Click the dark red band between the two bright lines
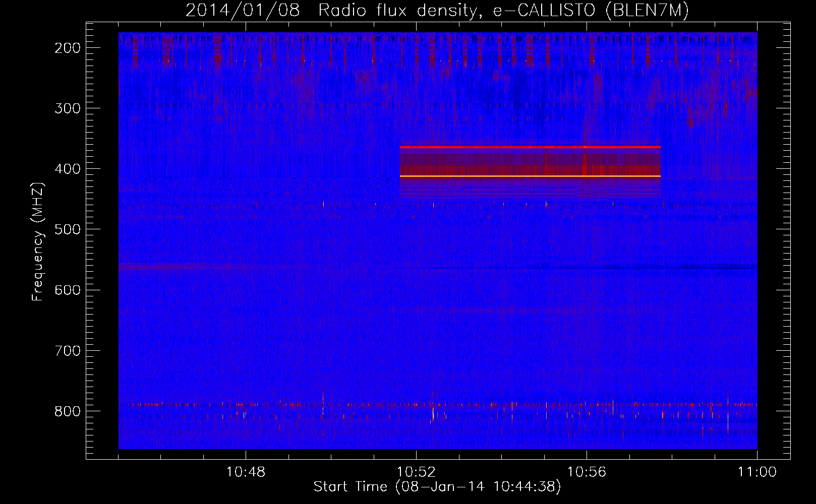 530,164
